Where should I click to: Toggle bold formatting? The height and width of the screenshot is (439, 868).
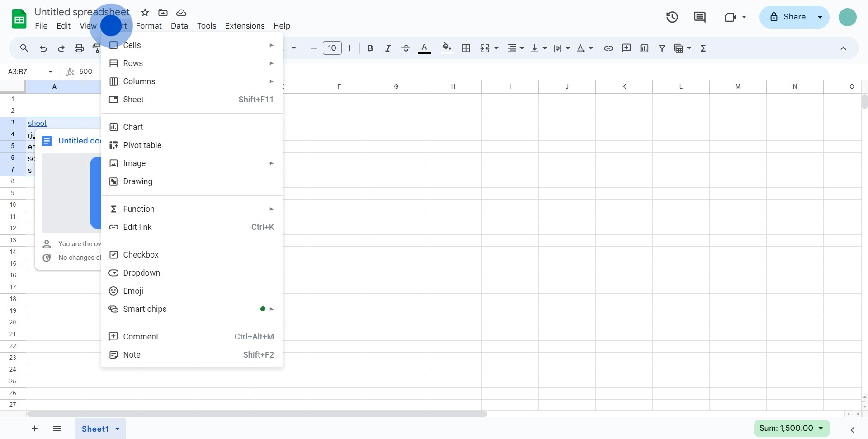[x=370, y=48]
